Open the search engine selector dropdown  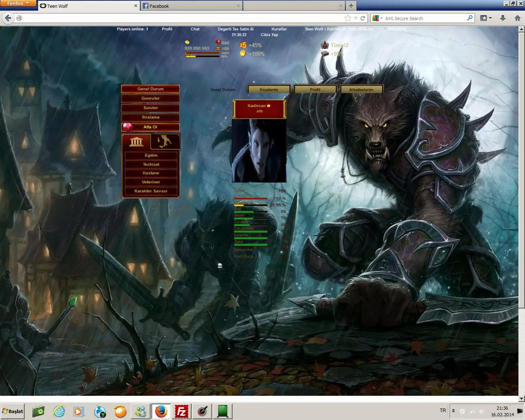377,18
